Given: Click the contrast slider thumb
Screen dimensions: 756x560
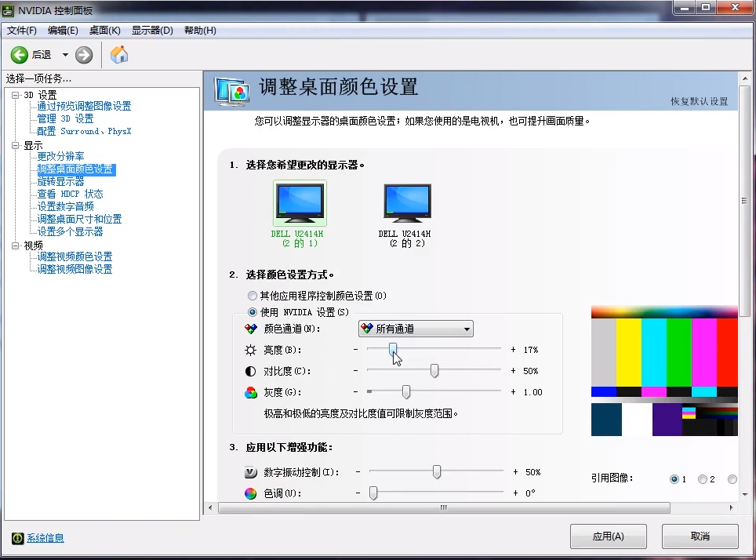Looking at the screenshot, I should click(434, 371).
